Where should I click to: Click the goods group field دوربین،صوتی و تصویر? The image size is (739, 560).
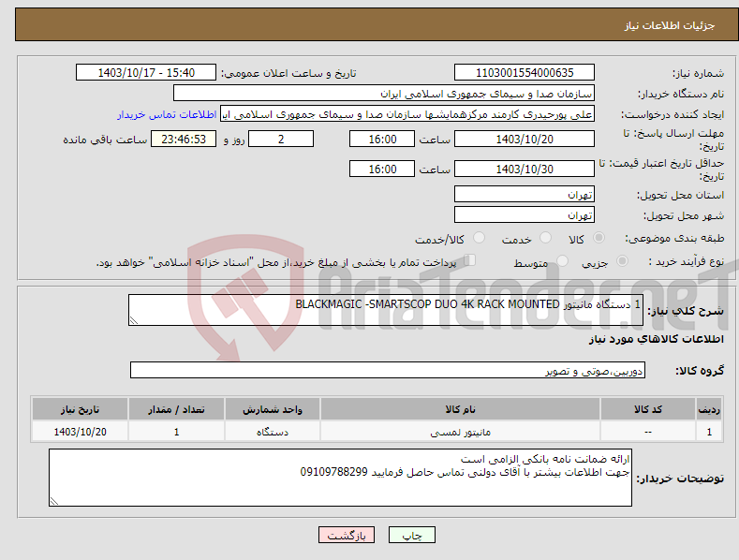(x=388, y=371)
